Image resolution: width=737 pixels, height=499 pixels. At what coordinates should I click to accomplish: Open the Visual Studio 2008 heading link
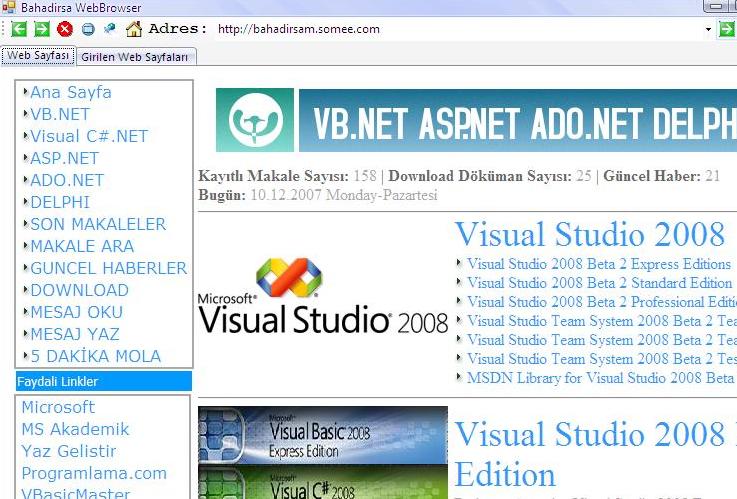(x=590, y=234)
